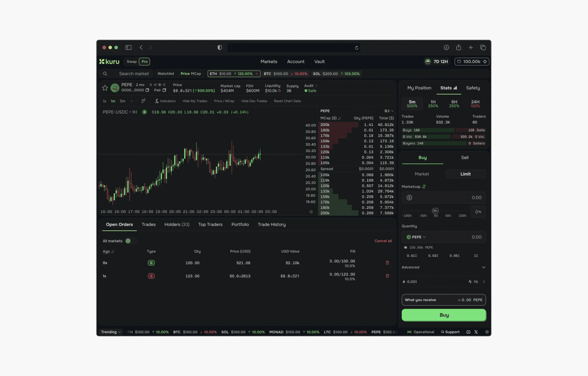This screenshot has width=588, height=376.
Task: Open the PEPE website globe icon
Action: click(160, 85)
